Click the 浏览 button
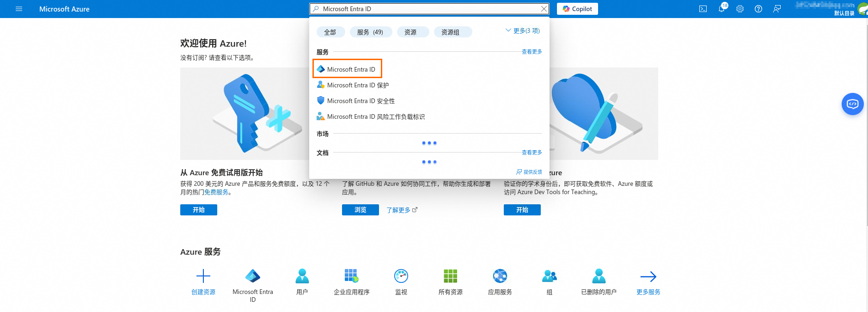This screenshot has height=312, width=868. (361, 210)
